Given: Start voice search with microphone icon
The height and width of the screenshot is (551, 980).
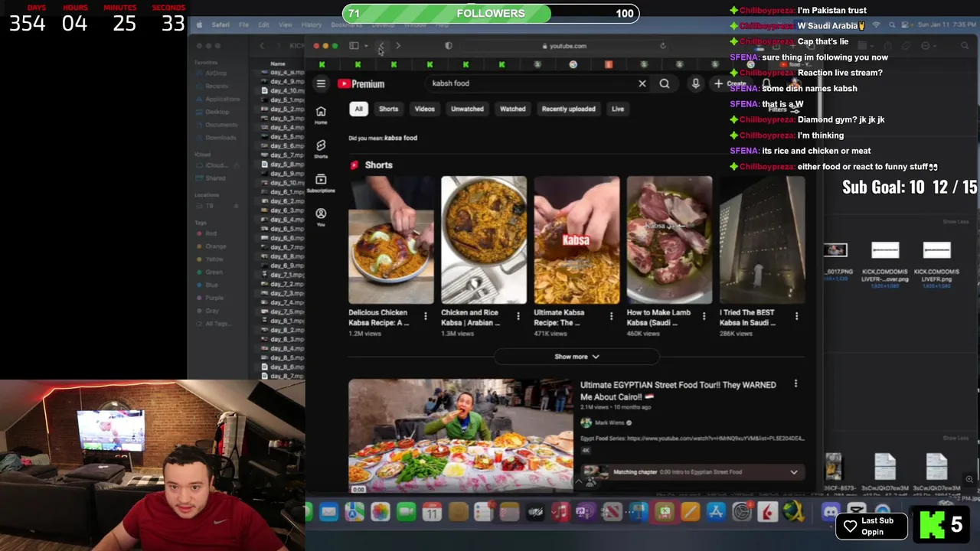Looking at the screenshot, I should coord(695,83).
